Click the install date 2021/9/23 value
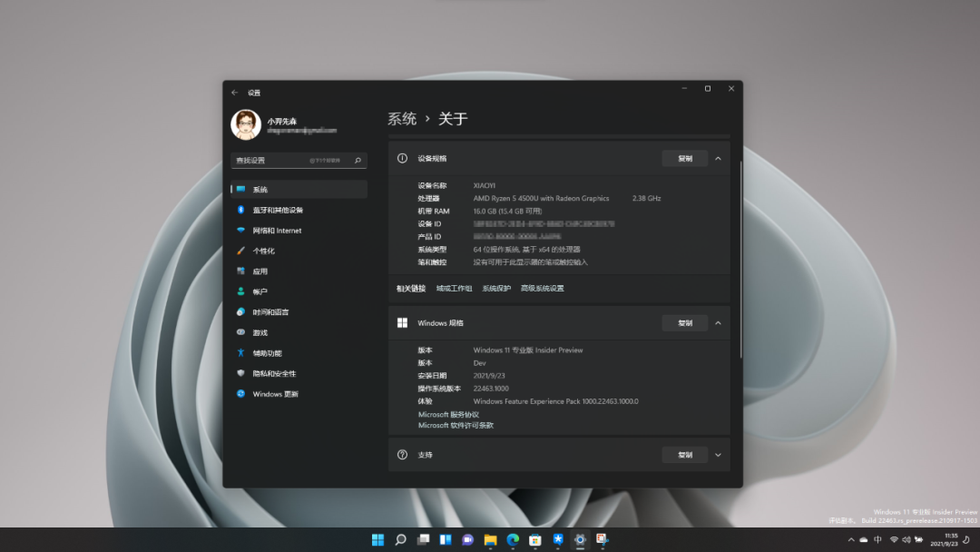The image size is (980, 552). click(489, 376)
